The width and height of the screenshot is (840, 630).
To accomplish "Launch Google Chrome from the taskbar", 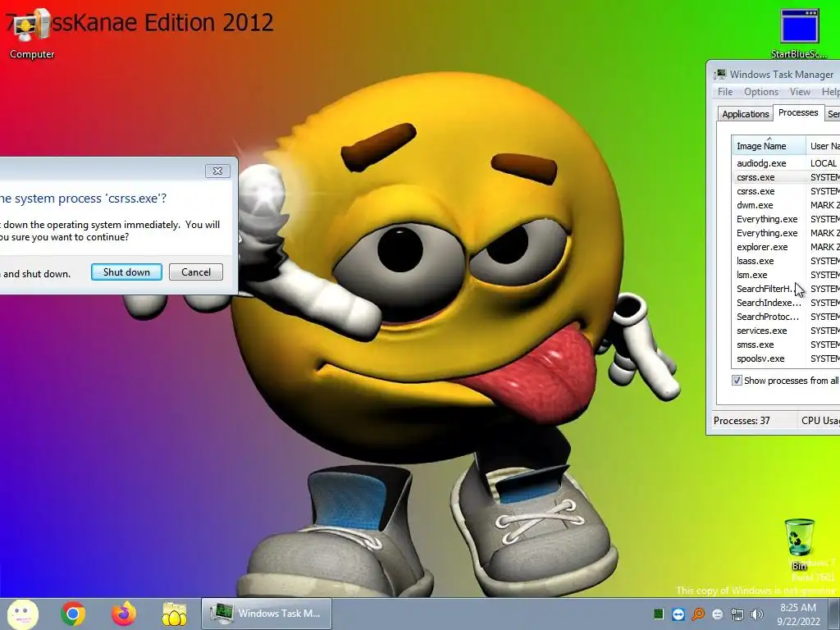I will pyautogui.click(x=73, y=614).
